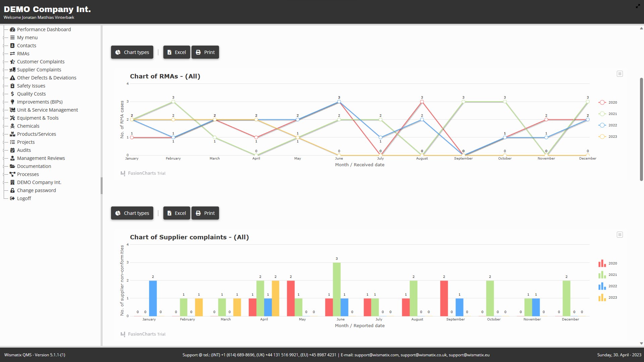Open the Contacts menu item
Screen dimensions: 644x362
(x=26, y=46)
